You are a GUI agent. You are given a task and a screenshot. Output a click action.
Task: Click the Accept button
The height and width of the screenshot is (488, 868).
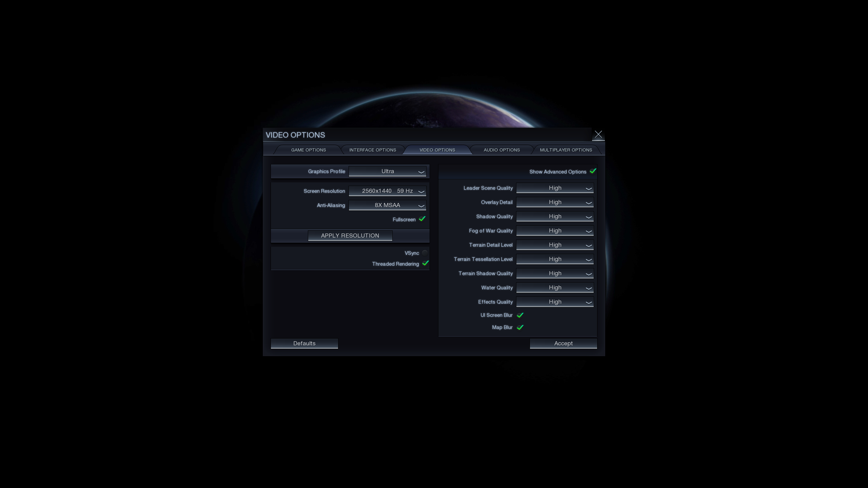[x=563, y=344]
